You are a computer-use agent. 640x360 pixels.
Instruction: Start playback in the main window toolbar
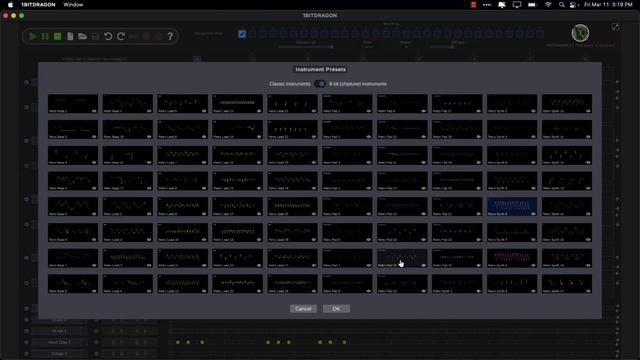pos(33,36)
